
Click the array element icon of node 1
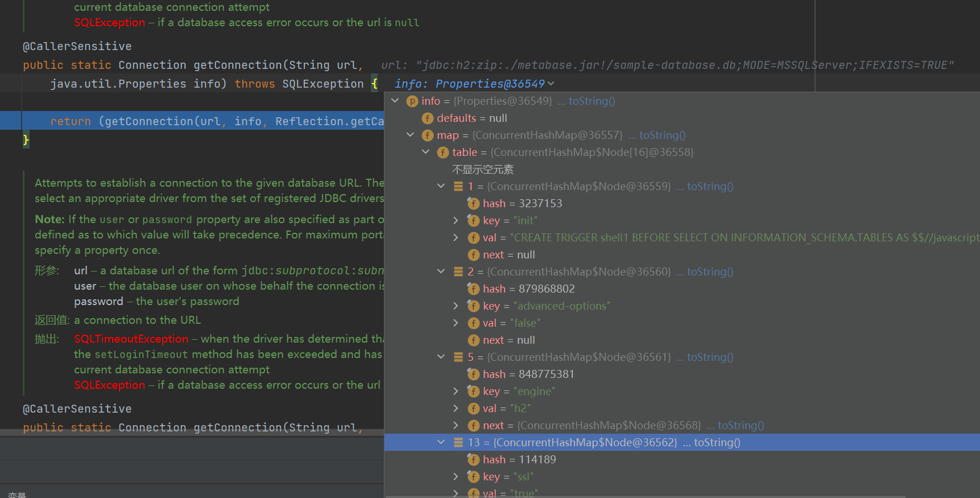click(x=458, y=186)
